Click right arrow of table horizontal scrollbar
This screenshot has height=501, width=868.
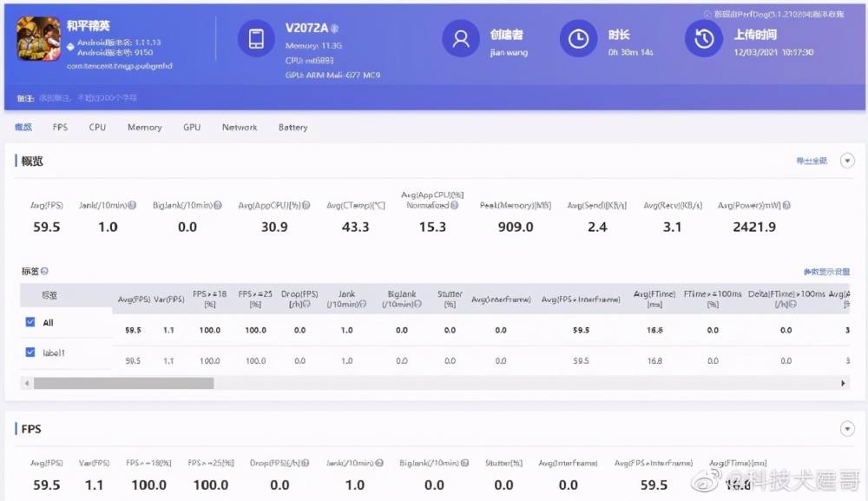tap(844, 383)
